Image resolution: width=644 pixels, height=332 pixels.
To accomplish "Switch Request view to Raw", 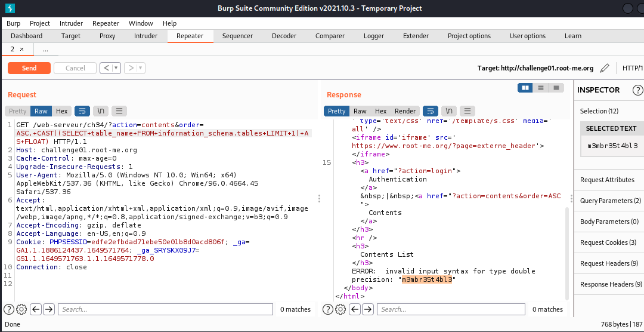I will (x=41, y=110).
